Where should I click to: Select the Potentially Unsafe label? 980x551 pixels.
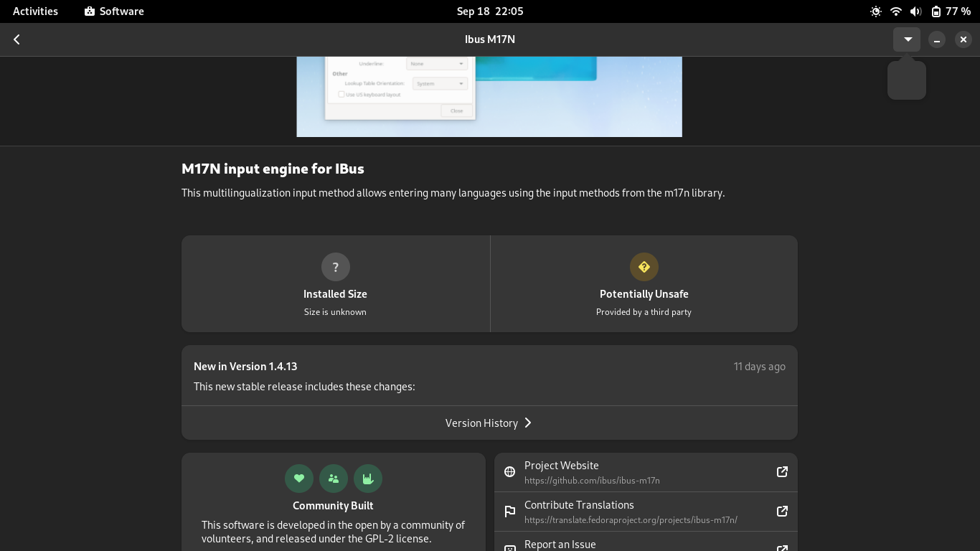tap(644, 294)
